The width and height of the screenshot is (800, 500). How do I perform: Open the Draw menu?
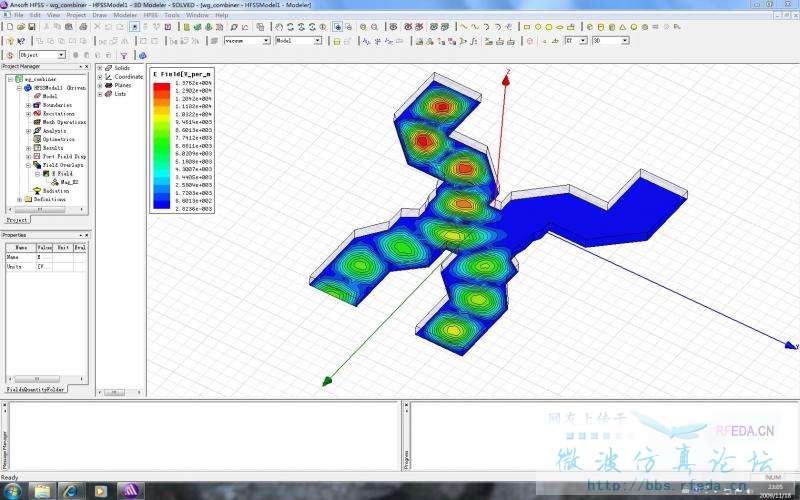pos(99,15)
